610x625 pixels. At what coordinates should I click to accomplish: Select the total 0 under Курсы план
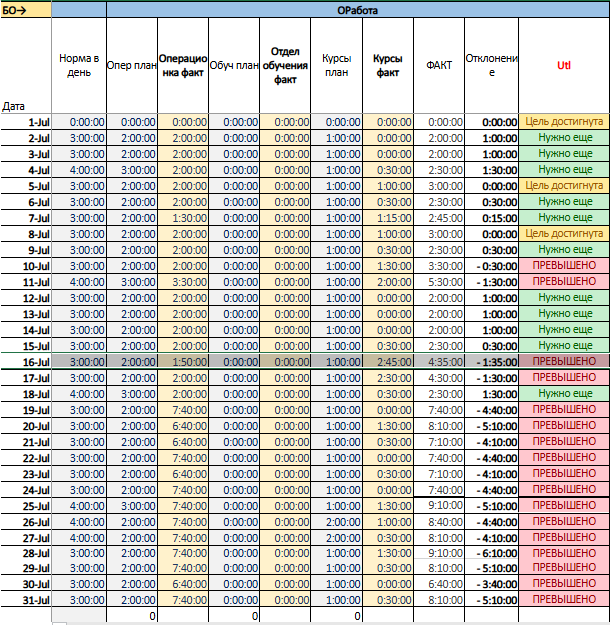336,615
